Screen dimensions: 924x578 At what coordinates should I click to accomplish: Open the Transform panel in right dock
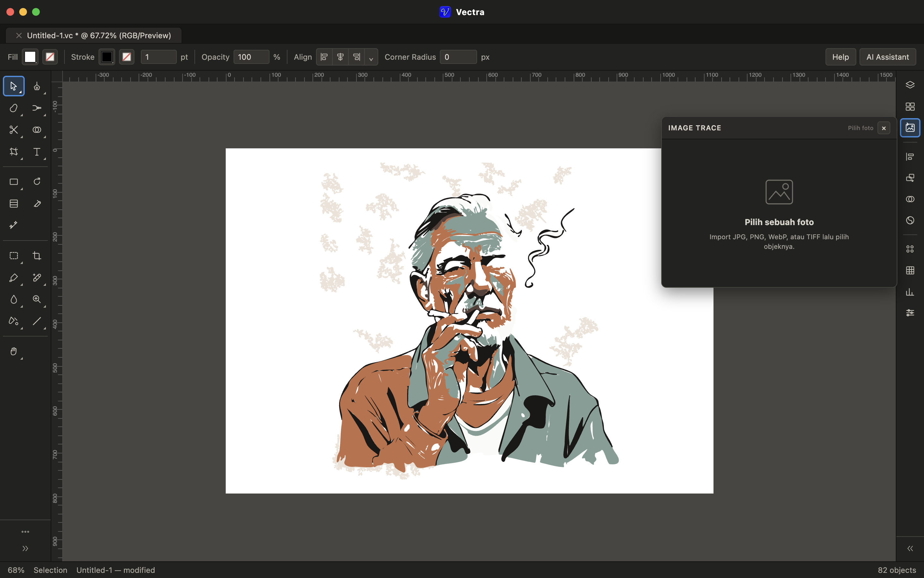tap(910, 178)
